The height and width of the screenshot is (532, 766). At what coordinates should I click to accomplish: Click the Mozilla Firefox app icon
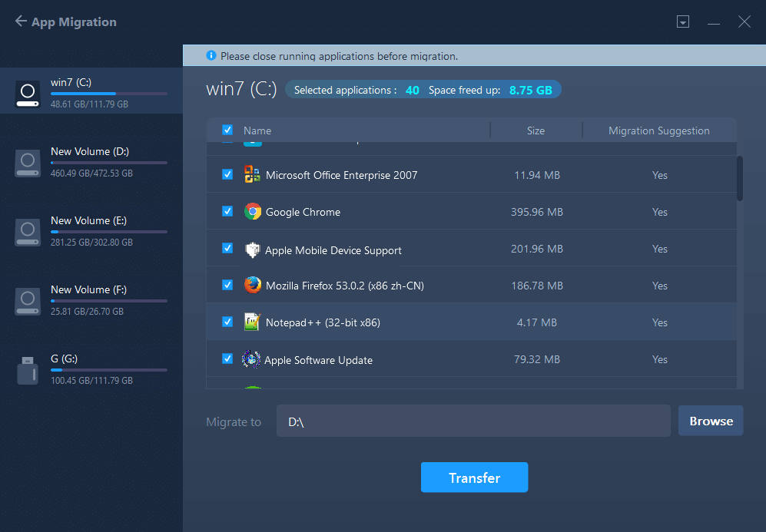pyautogui.click(x=253, y=285)
